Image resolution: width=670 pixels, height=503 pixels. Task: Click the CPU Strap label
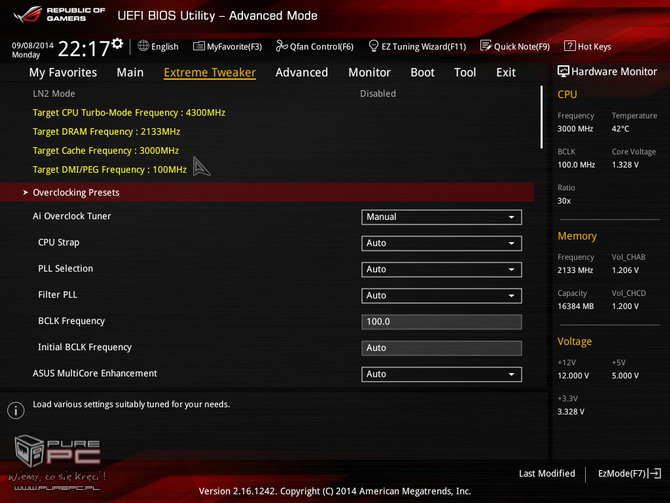(x=59, y=242)
